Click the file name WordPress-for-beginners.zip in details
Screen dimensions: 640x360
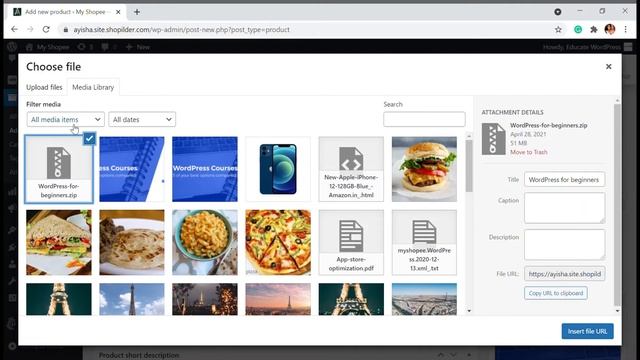pyautogui.click(x=549, y=125)
